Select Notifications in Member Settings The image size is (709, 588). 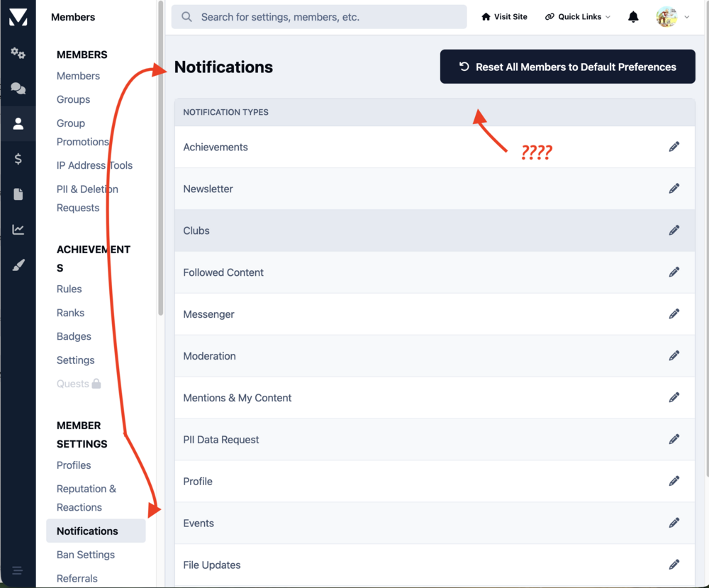tap(96, 531)
